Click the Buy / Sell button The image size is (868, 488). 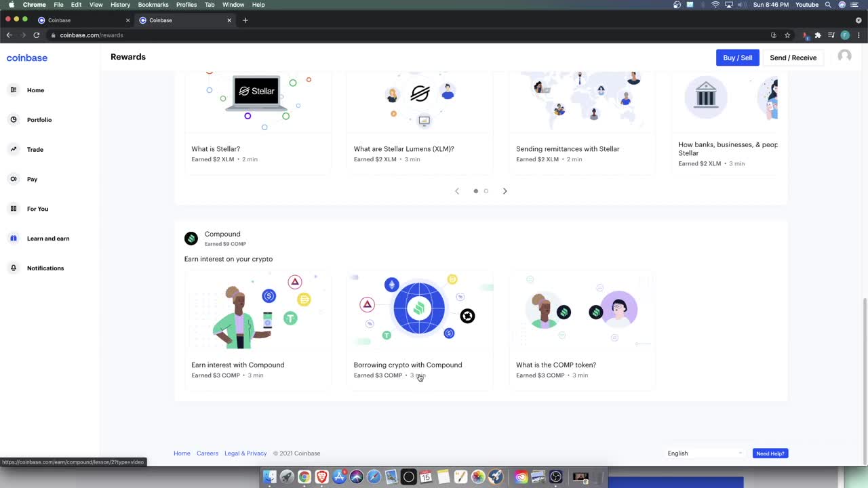click(x=738, y=58)
